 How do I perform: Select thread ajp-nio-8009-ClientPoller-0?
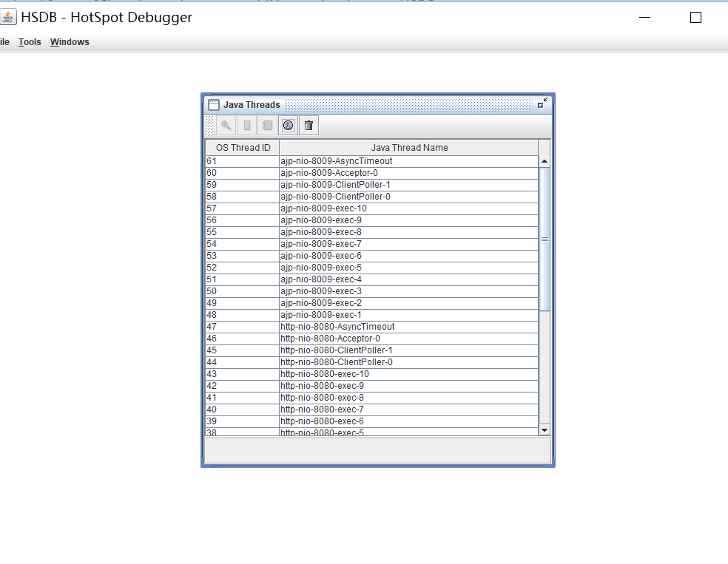(409, 197)
